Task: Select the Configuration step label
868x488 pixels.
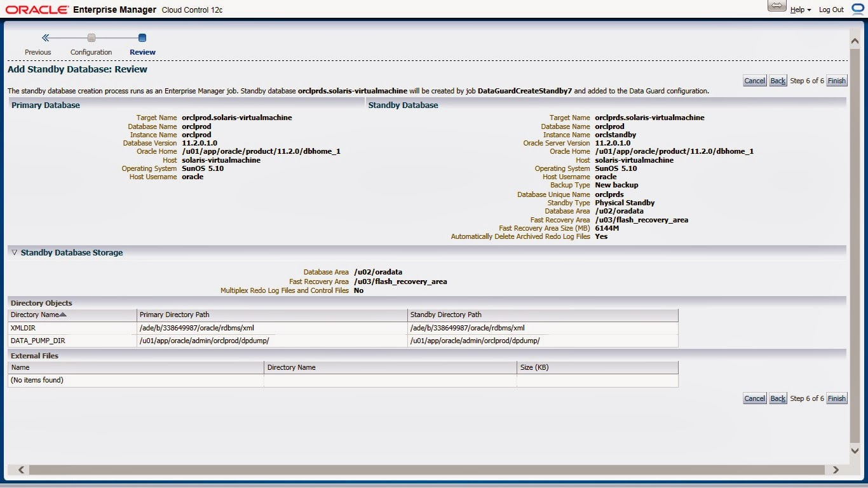Action: [91, 52]
